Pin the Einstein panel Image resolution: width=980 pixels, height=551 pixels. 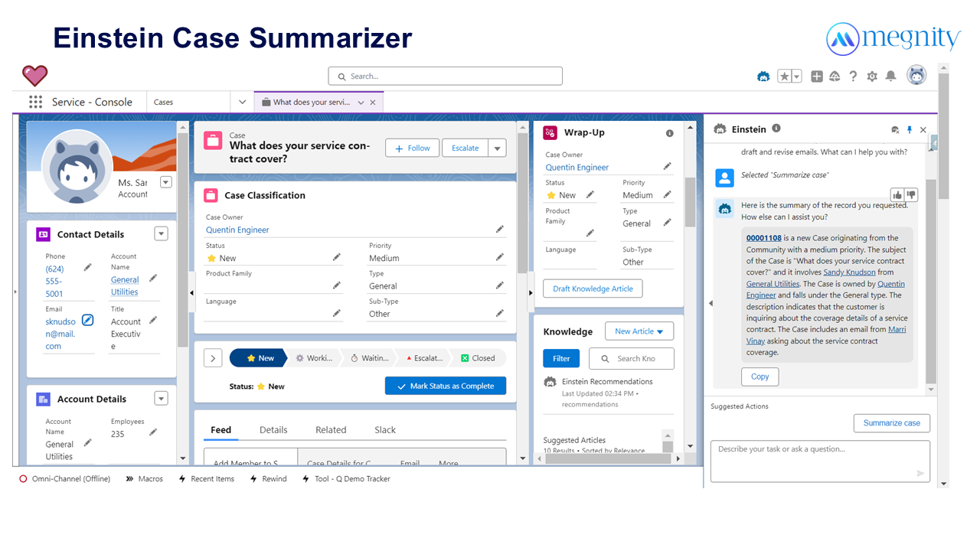coord(910,130)
